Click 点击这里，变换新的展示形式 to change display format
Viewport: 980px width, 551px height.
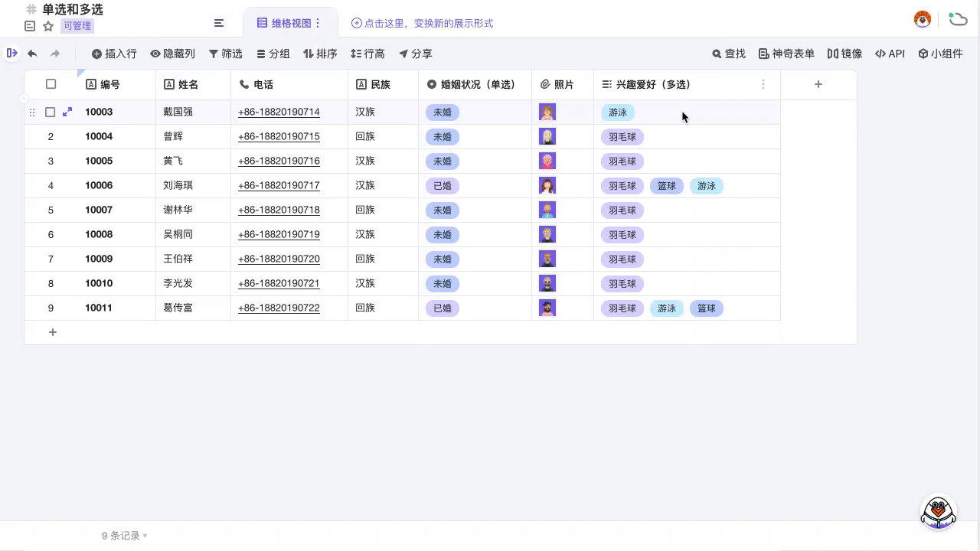pyautogui.click(x=423, y=23)
